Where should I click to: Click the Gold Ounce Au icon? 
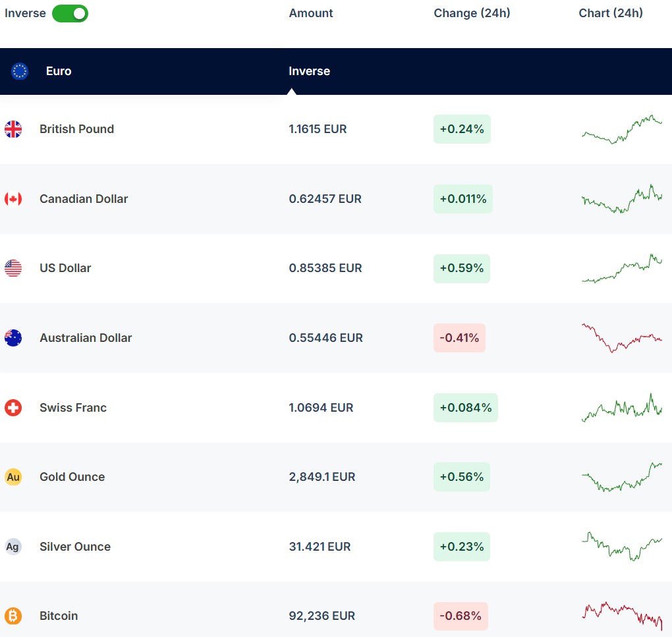(13, 477)
